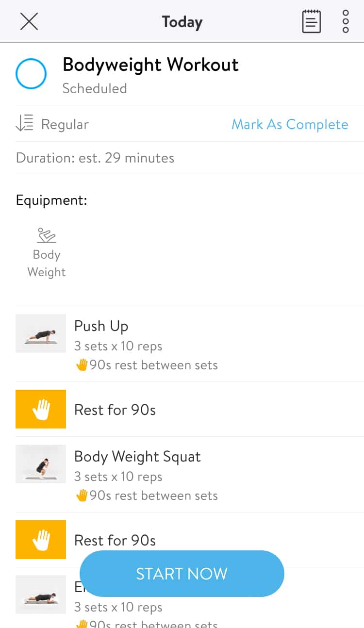Tap the second orange rest hand icon

(x=41, y=540)
